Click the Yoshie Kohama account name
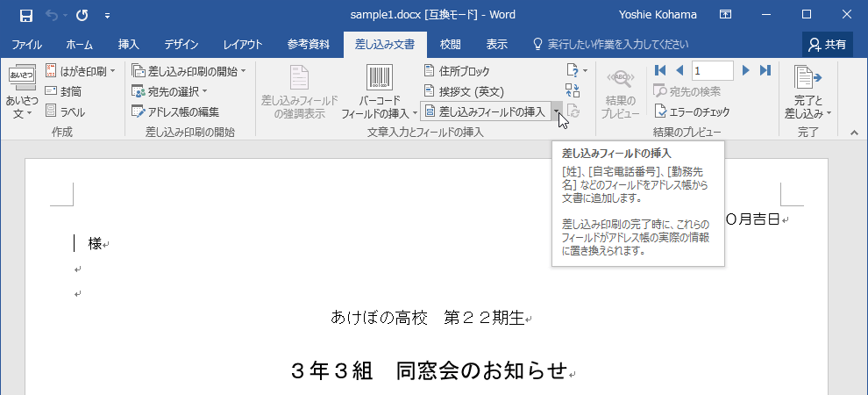The image size is (868, 395). pos(658,15)
